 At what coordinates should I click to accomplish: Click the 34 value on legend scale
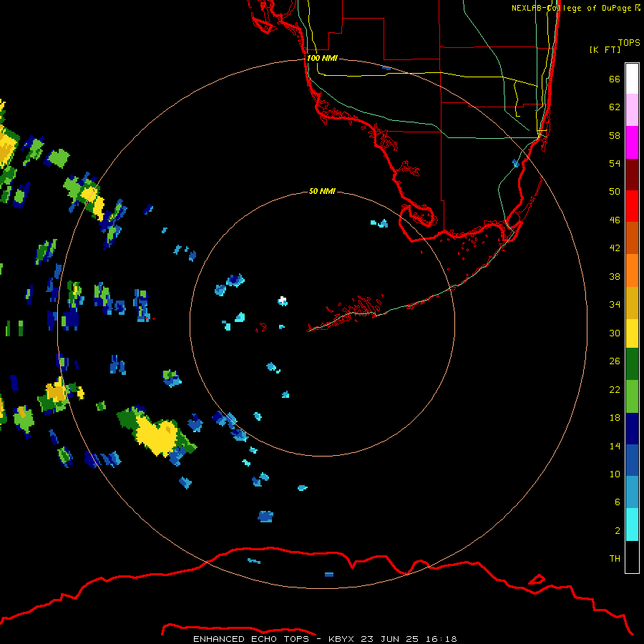(615, 305)
